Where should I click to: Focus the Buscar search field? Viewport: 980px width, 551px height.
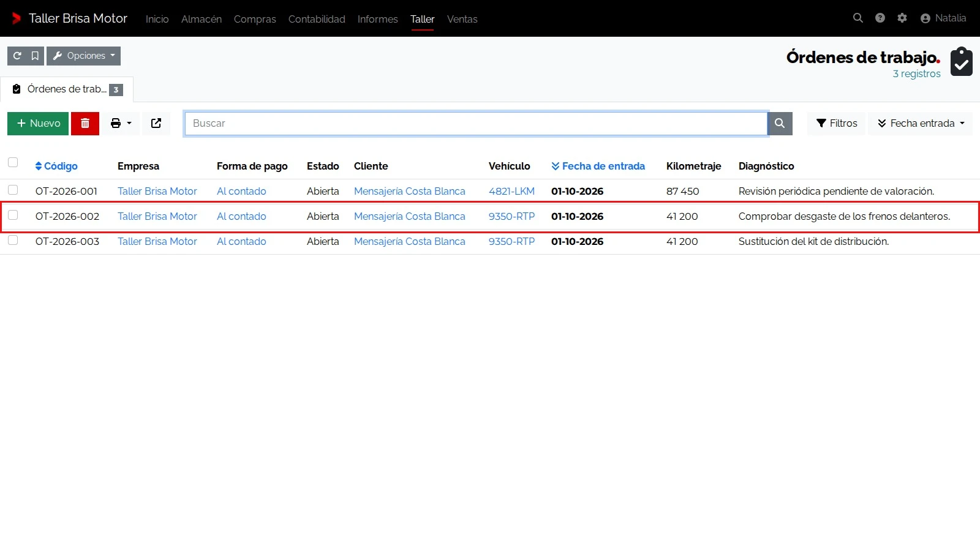pyautogui.click(x=476, y=123)
